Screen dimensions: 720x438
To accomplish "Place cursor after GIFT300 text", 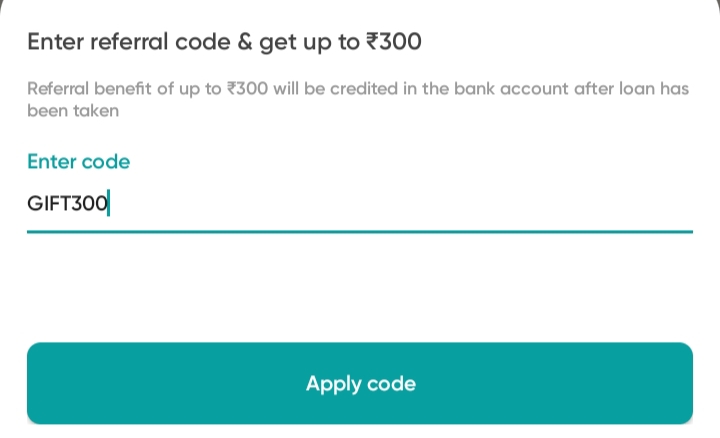I will pyautogui.click(x=109, y=203).
